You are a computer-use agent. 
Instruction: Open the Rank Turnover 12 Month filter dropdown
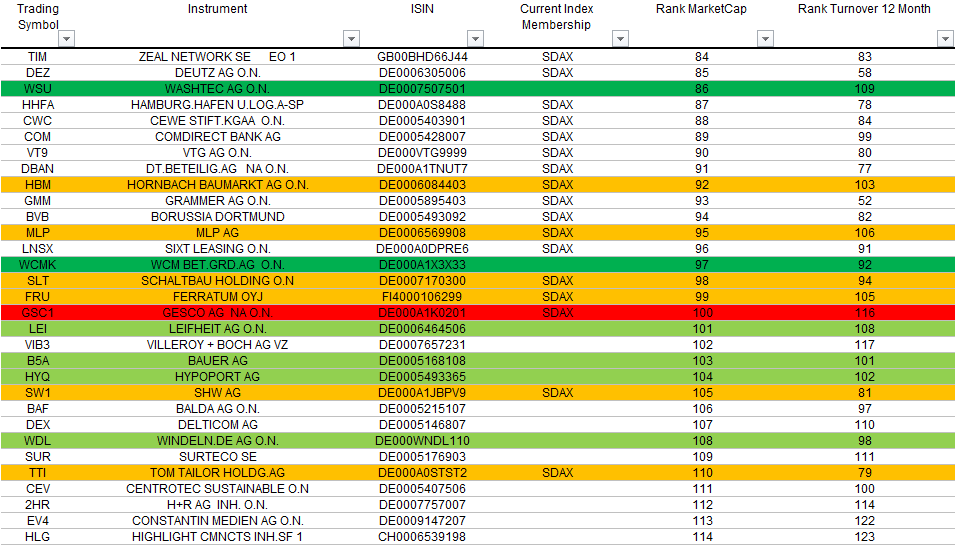coord(945,39)
